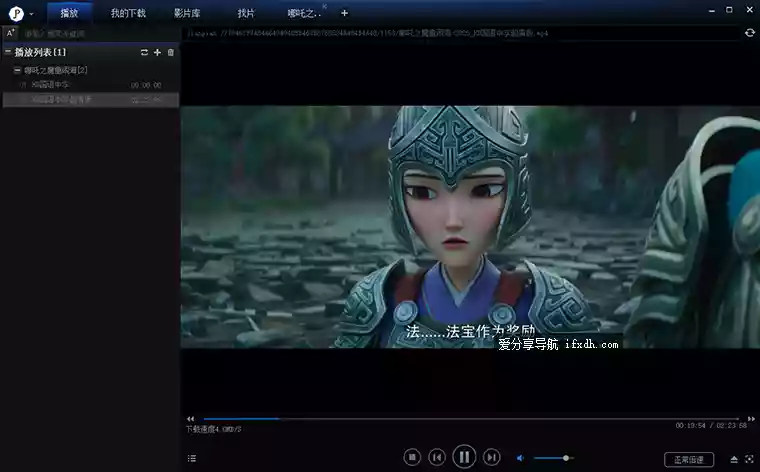Click the A+ font icon in sidebar
This screenshot has width=760, height=472.
click(11, 33)
